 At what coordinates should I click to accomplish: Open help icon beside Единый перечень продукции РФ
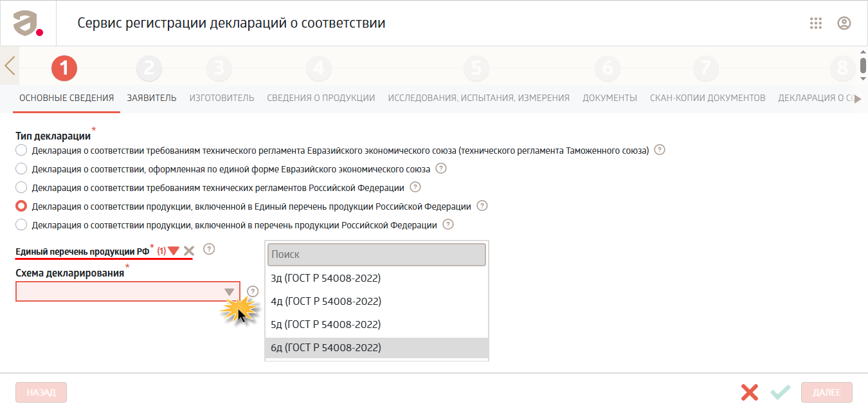[208, 249]
